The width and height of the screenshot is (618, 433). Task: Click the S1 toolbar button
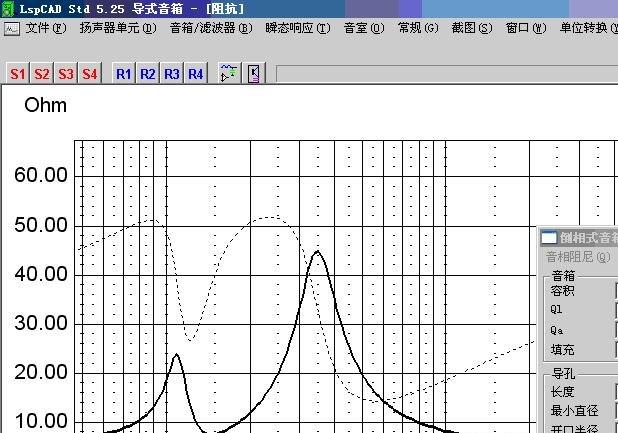[18, 73]
